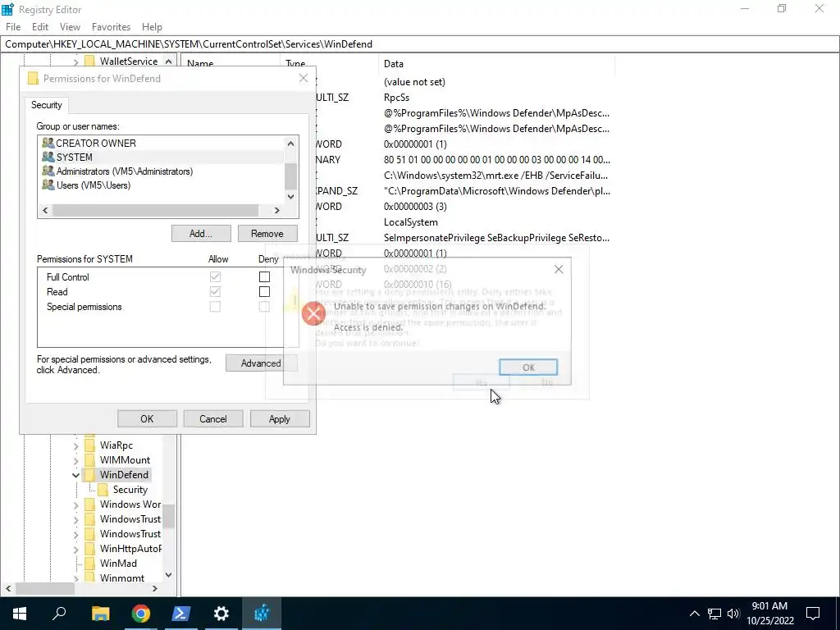This screenshot has height=630, width=840.
Task: Click the WinDefend folder icon in the tree
Action: tap(90, 475)
